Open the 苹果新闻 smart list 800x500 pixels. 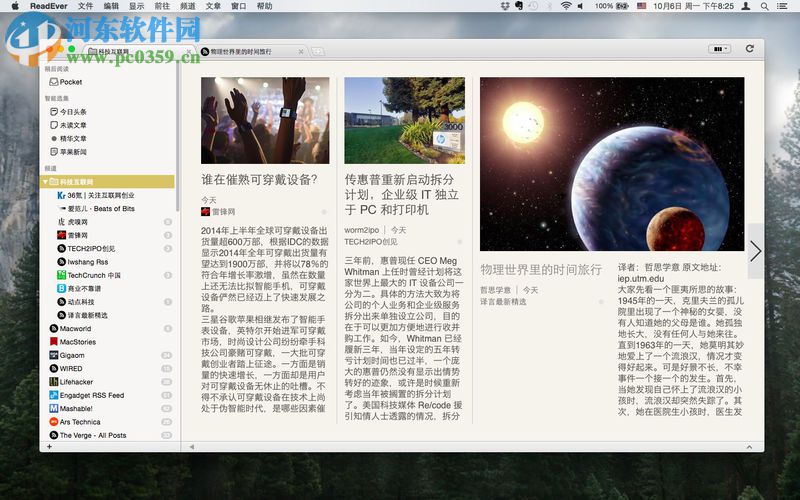pyautogui.click(x=68, y=152)
